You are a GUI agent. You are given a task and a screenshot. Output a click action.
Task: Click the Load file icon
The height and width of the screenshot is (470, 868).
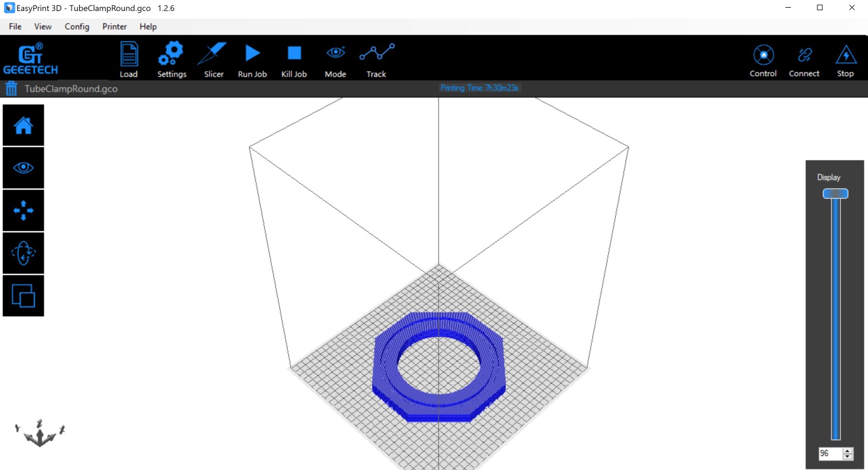point(129,59)
